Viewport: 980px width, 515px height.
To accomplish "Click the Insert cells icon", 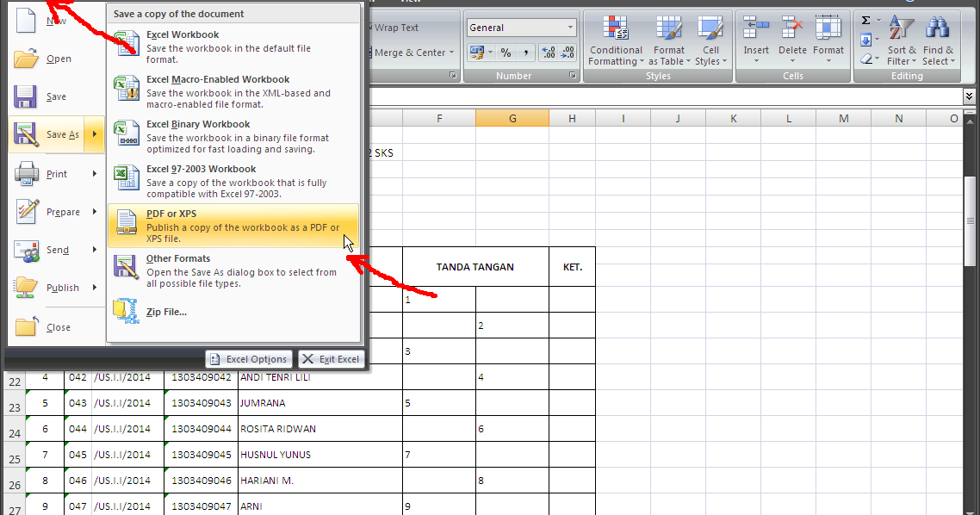I will coord(755,28).
